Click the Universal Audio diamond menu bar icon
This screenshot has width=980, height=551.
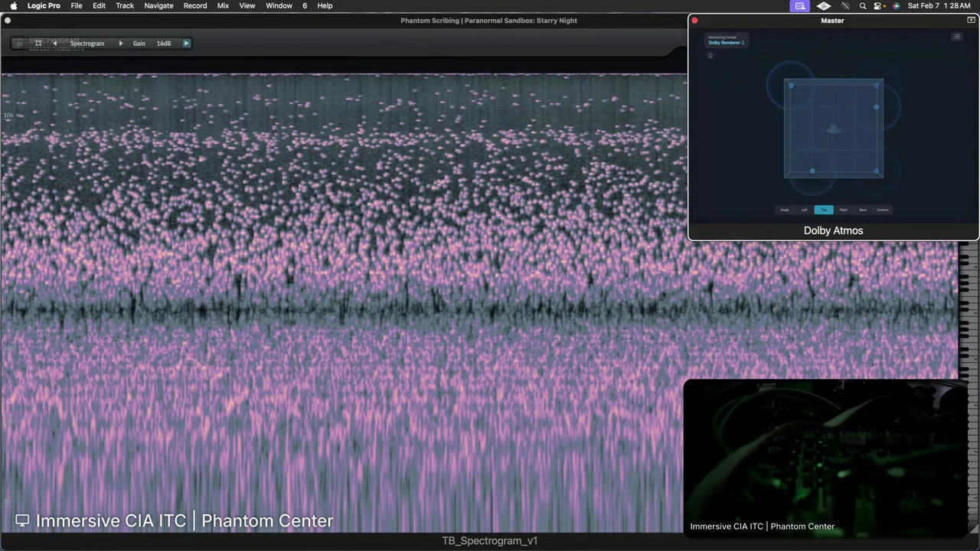824,5
